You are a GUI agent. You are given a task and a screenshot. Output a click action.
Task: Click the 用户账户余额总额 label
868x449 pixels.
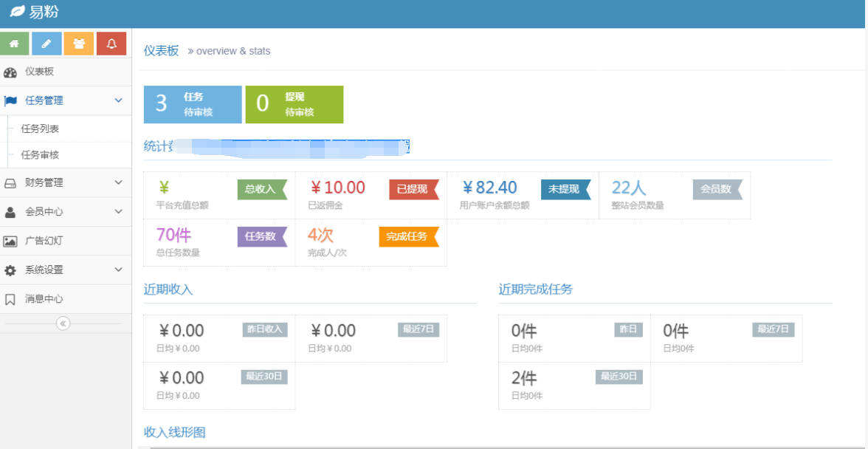point(495,205)
